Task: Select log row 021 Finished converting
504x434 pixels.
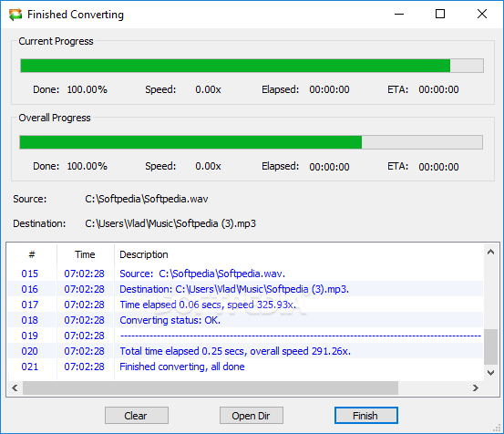Action: pyautogui.click(x=245, y=367)
